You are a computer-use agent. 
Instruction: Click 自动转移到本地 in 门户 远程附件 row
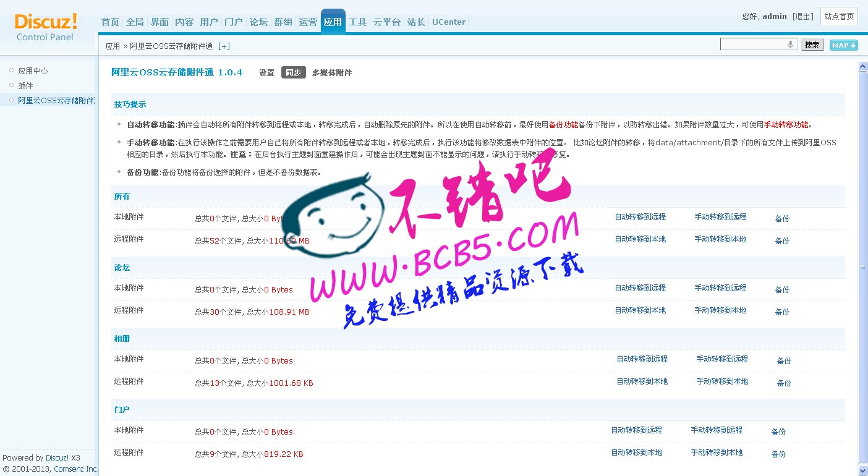pos(637,453)
